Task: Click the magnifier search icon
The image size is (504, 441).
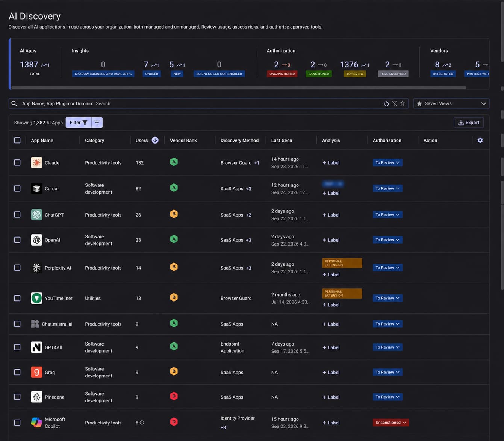Action: [x=14, y=103]
